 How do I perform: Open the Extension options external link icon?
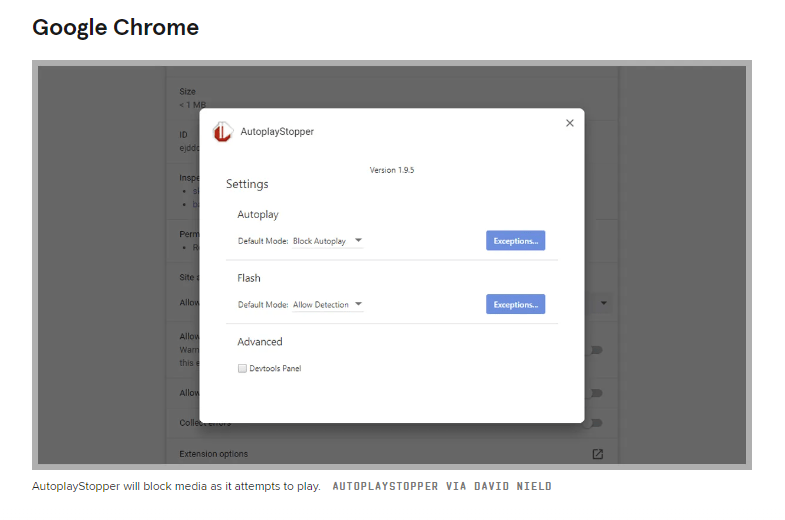[597, 454]
